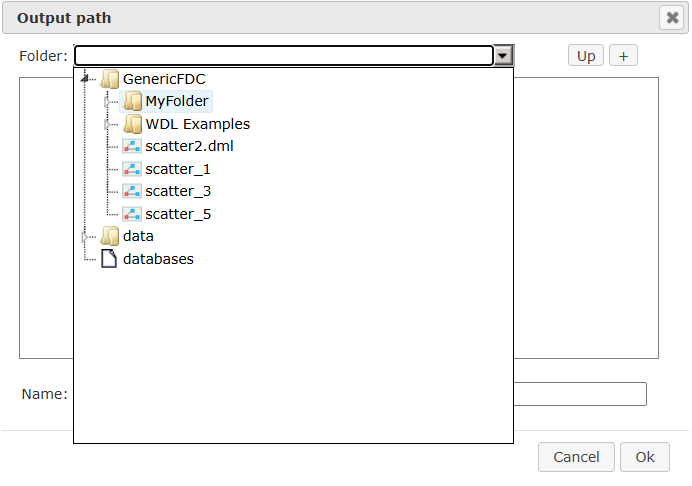Click the MyFolder folder icon
Screen dimensions: 692x486
(x=132, y=101)
